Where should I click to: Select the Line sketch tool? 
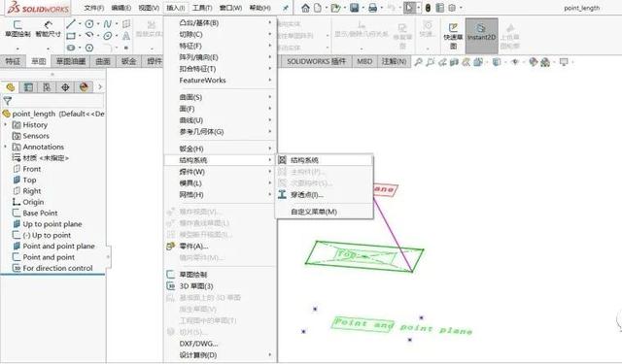click(x=71, y=24)
